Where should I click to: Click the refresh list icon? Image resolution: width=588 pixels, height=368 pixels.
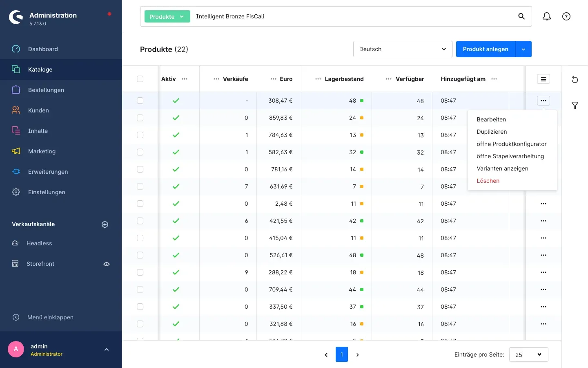click(x=575, y=79)
